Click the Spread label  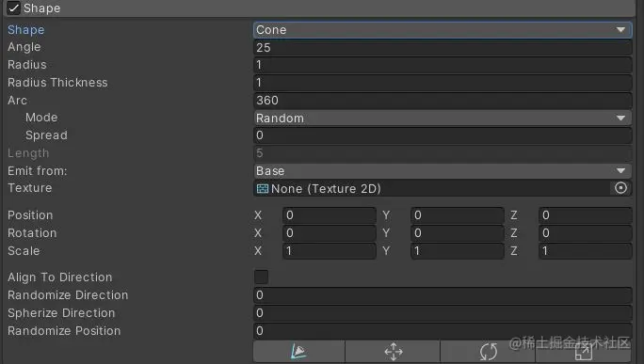[46, 135]
